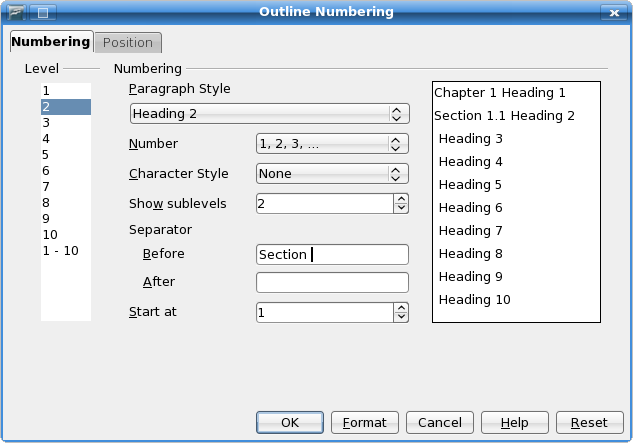Switch to the Position tab
The width and height of the screenshot is (633, 443).
click(128, 43)
